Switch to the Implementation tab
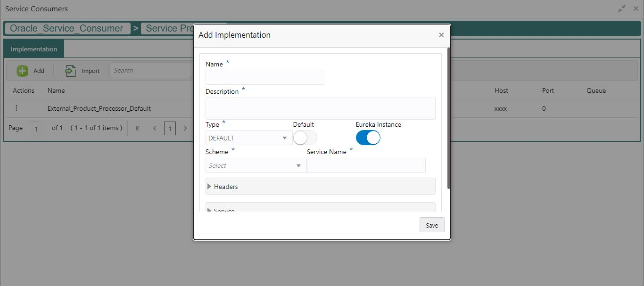This screenshot has height=286, width=644. 34,49
